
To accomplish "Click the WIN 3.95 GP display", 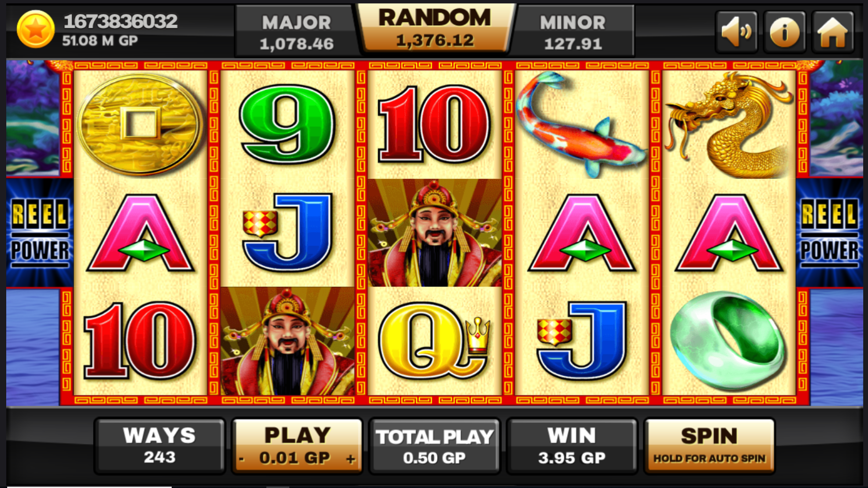I will (571, 445).
